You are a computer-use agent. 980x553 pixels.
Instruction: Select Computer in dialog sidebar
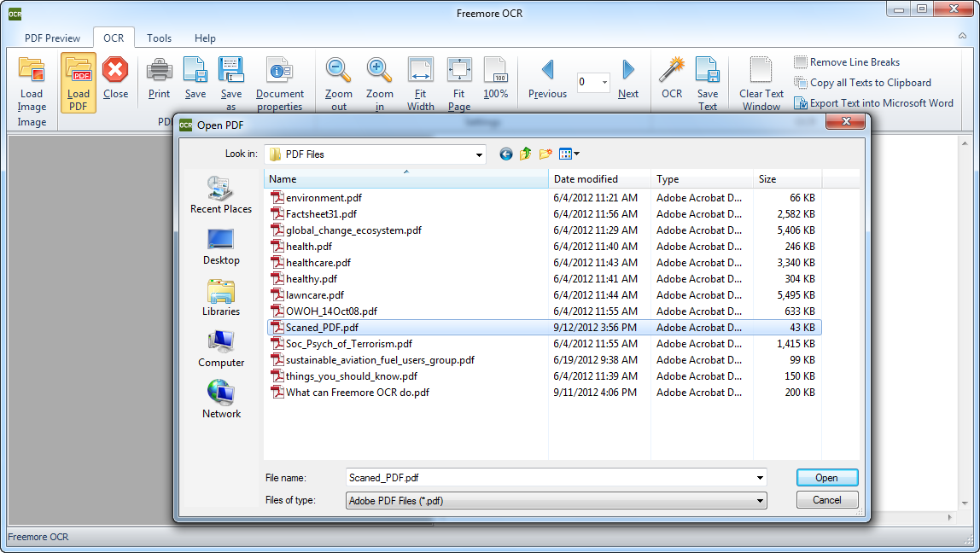(x=221, y=349)
